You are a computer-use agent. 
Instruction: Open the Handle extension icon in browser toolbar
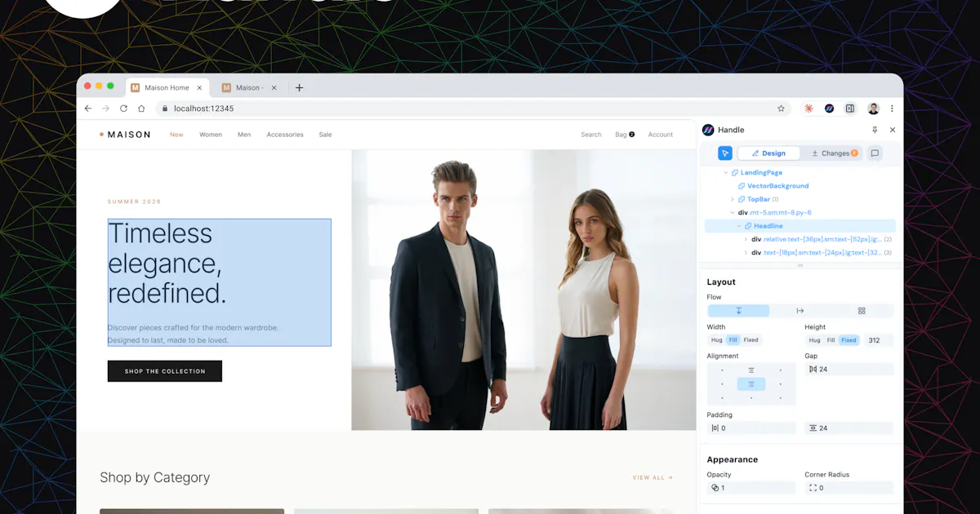829,109
